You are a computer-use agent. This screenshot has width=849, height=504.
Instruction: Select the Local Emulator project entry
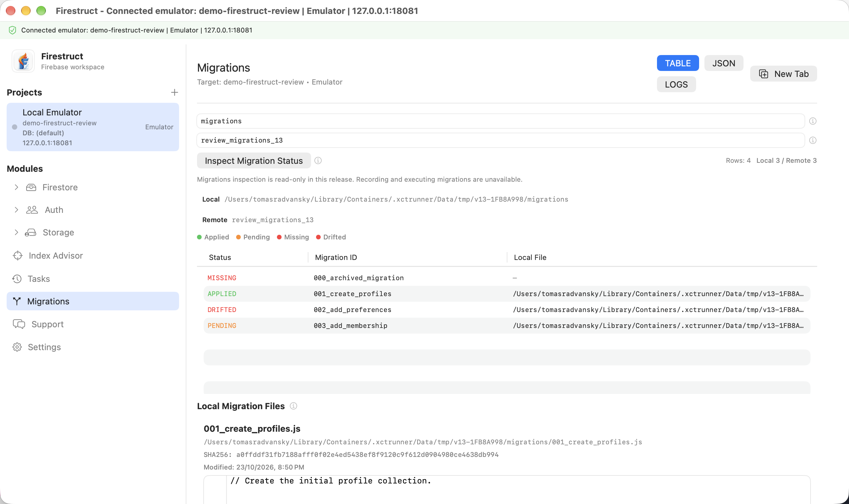[x=93, y=127]
